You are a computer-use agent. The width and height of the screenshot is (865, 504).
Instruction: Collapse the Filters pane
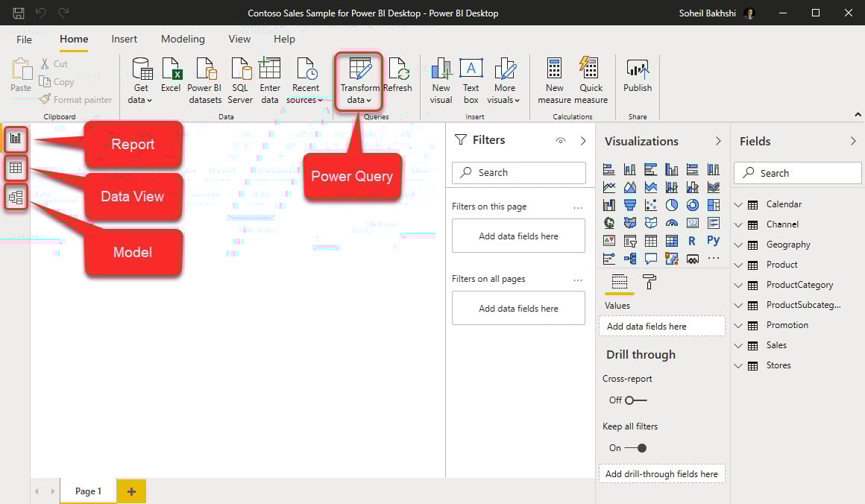pos(583,141)
